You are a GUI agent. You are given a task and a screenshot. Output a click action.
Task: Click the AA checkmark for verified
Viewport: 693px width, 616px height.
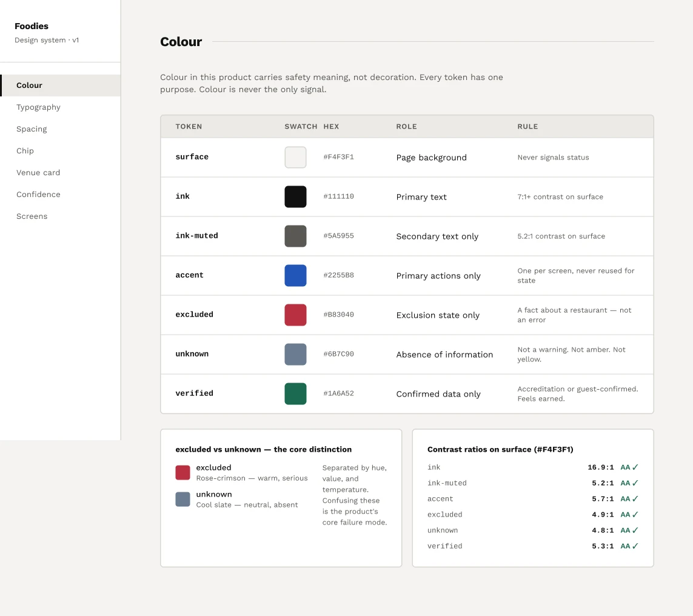coord(629,546)
